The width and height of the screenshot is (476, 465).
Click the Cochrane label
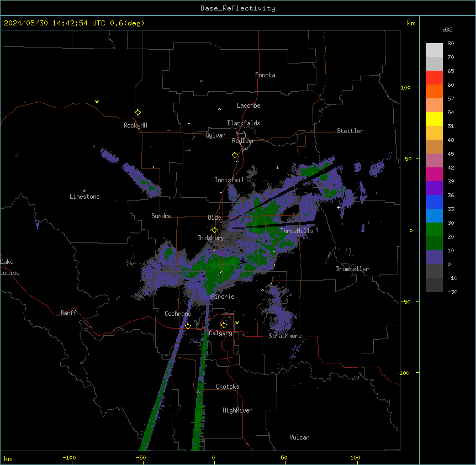point(178,314)
